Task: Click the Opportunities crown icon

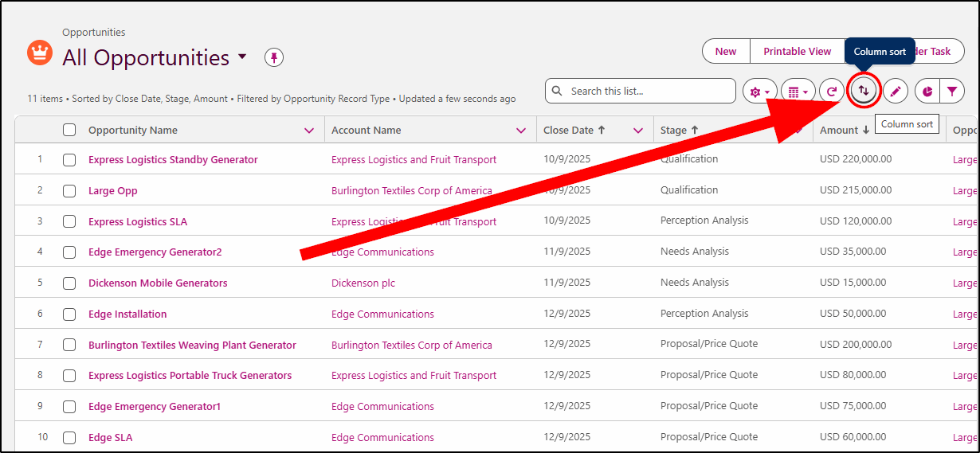Action: pos(39,53)
